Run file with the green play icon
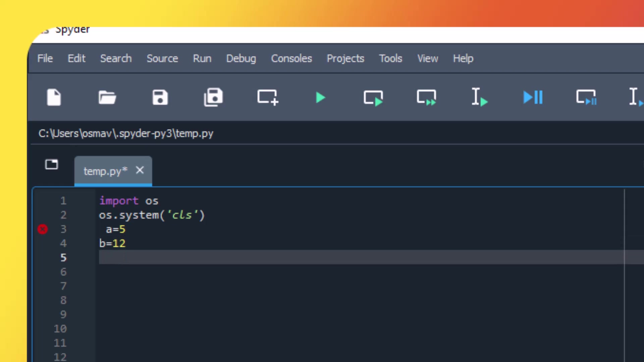The height and width of the screenshot is (362, 644). [320, 98]
